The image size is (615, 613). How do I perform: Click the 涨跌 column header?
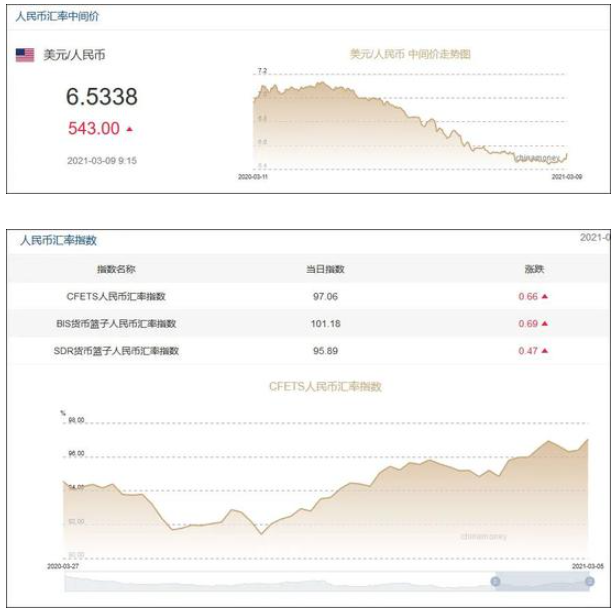click(x=534, y=269)
